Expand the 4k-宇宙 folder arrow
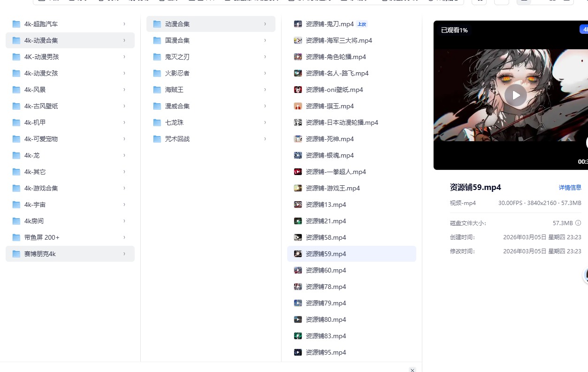Screen dimensions: 588x372 [x=124, y=205]
